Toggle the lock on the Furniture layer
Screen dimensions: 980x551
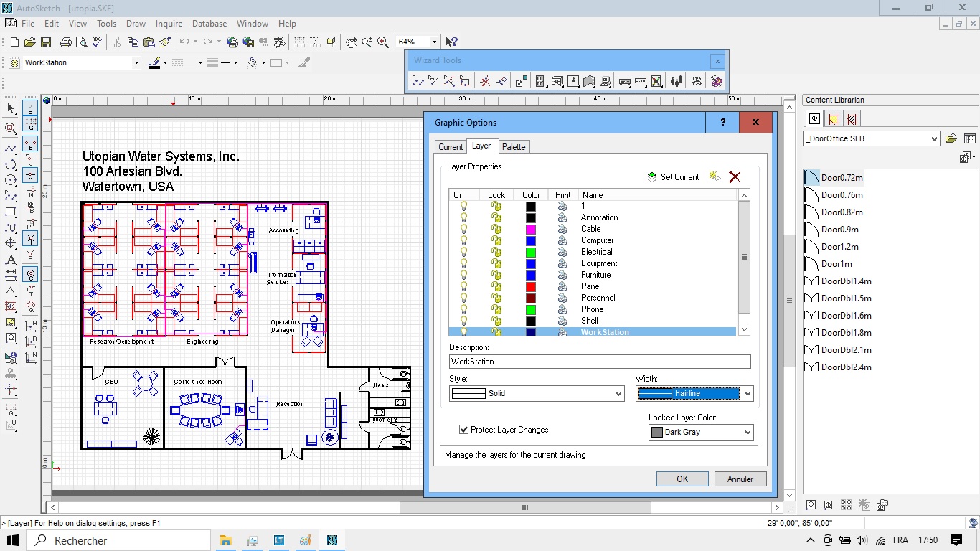(496, 275)
